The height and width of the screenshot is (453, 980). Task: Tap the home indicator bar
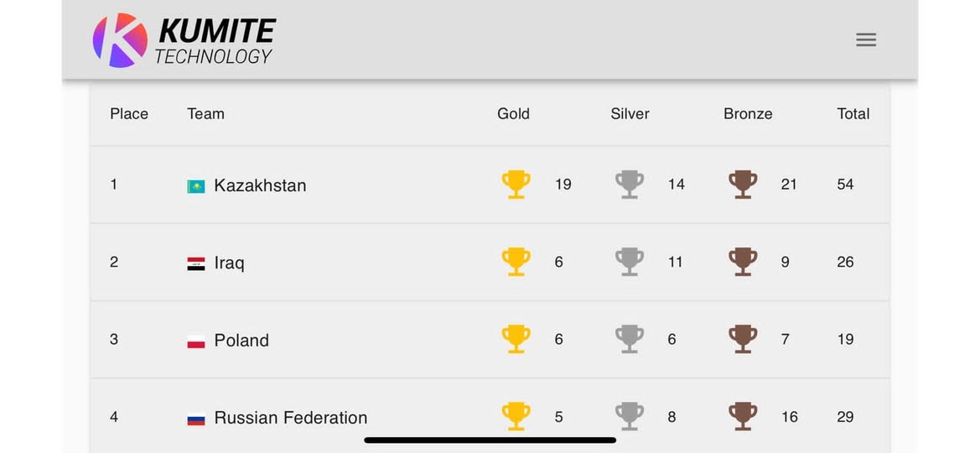pyautogui.click(x=490, y=440)
